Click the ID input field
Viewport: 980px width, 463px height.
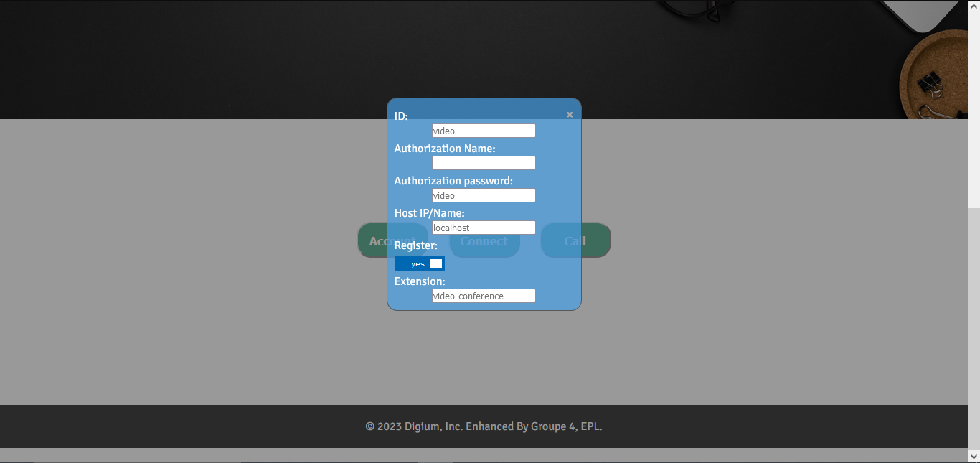tap(484, 131)
